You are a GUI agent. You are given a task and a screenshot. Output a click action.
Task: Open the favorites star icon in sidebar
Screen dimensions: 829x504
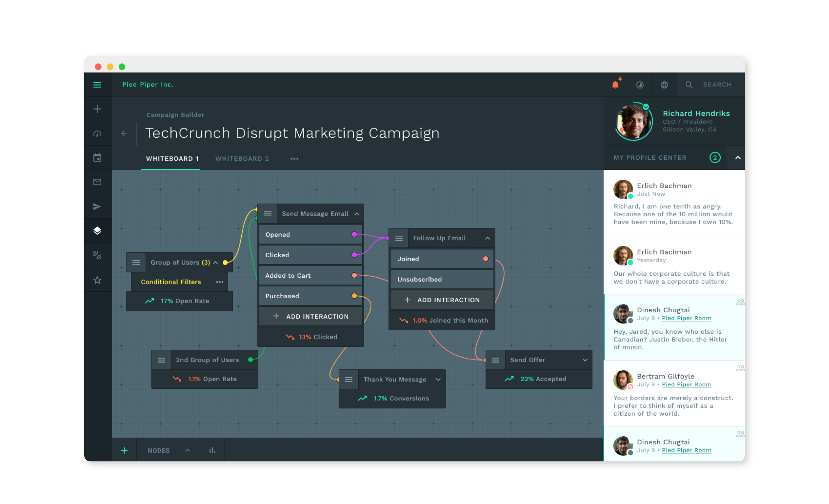(97, 280)
